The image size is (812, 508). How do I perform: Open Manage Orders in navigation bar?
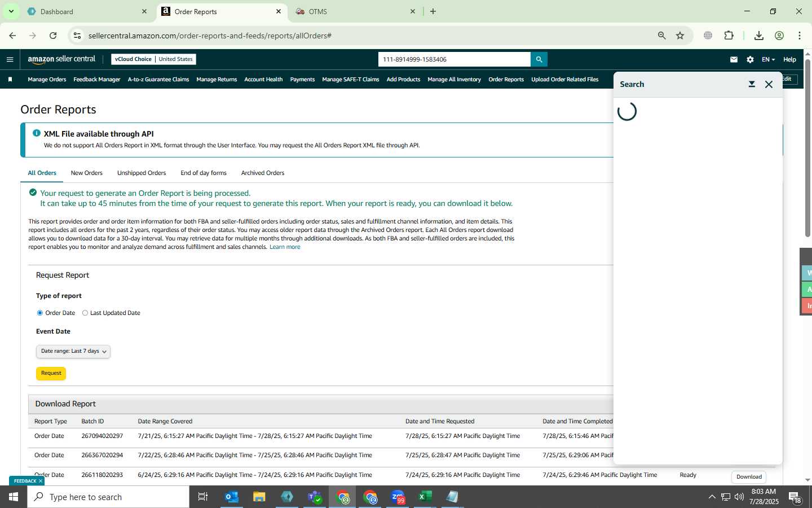pyautogui.click(x=47, y=80)
